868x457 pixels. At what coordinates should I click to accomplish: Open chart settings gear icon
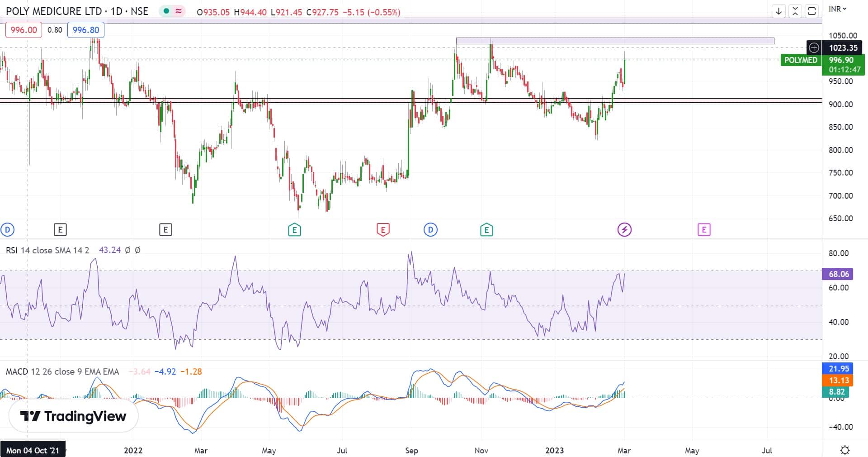(844, 450)
